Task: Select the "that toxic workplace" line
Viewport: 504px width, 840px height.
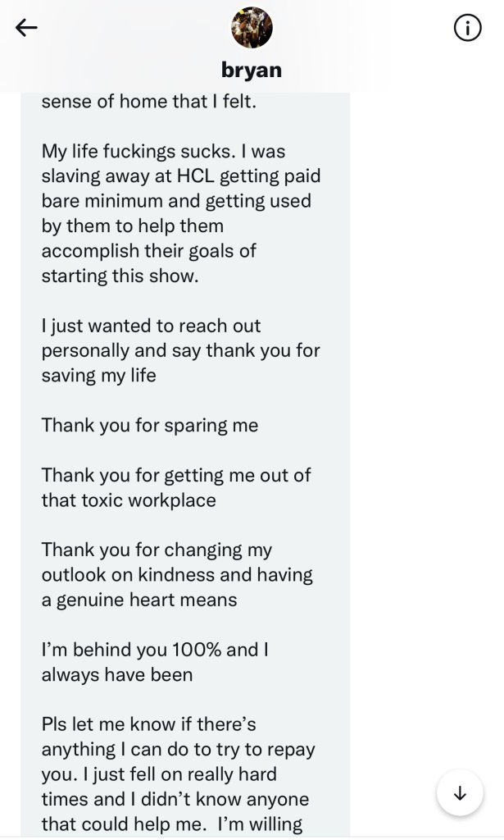Action: (x=129, y=500)
